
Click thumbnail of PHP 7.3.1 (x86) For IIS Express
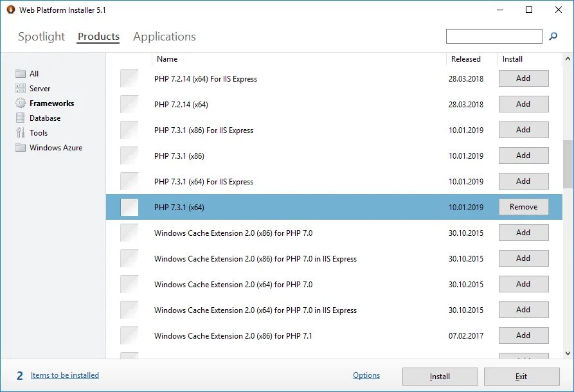pyautogui.click(x=129, y=130)
